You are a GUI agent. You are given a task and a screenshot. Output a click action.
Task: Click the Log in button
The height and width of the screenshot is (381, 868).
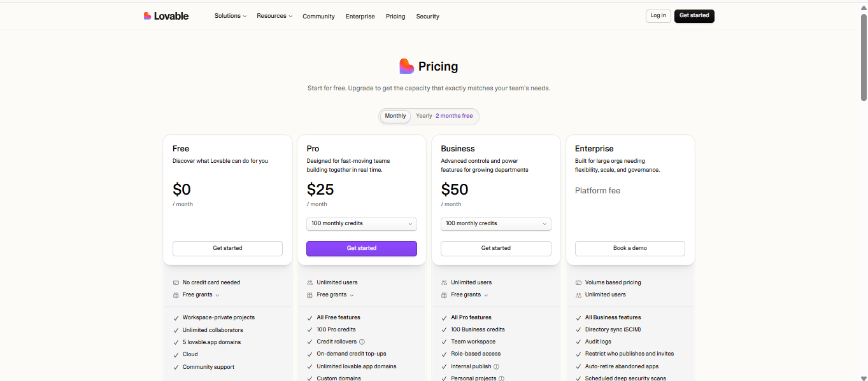pyautogui.click(x=658, y=16)
